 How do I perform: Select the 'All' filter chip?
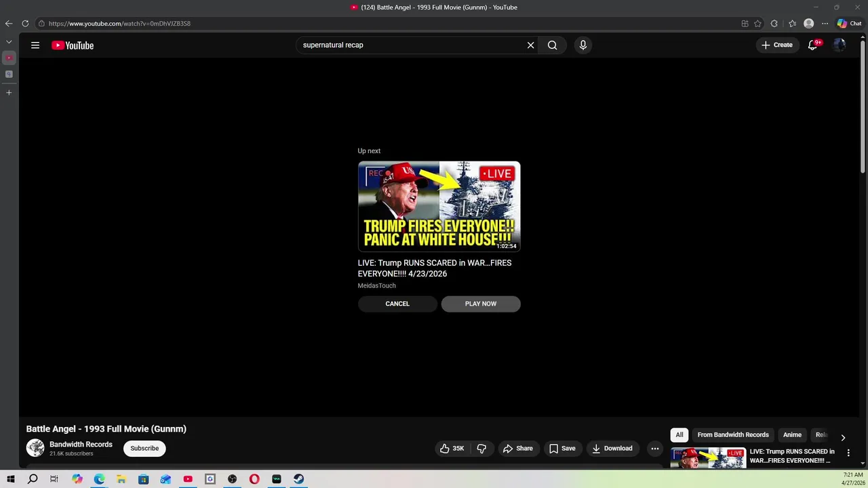coord(679,435)
